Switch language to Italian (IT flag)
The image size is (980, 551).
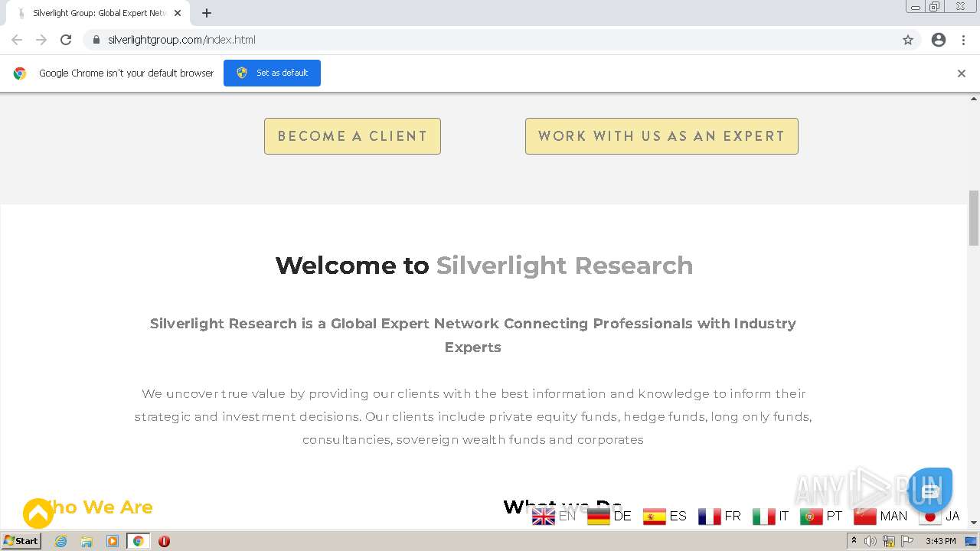point(770,517)
